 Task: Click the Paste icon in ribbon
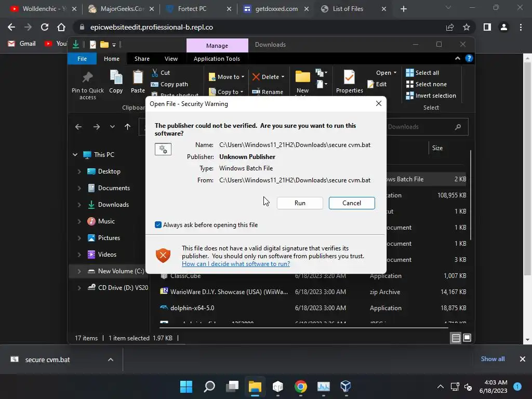tap(138, 77)
